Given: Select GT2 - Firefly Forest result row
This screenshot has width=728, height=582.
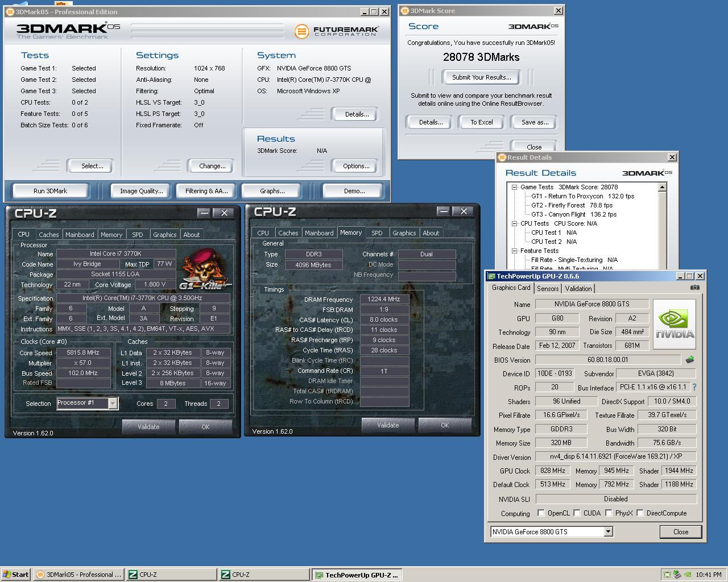Looking at the screenshot, I should (572, 205).
